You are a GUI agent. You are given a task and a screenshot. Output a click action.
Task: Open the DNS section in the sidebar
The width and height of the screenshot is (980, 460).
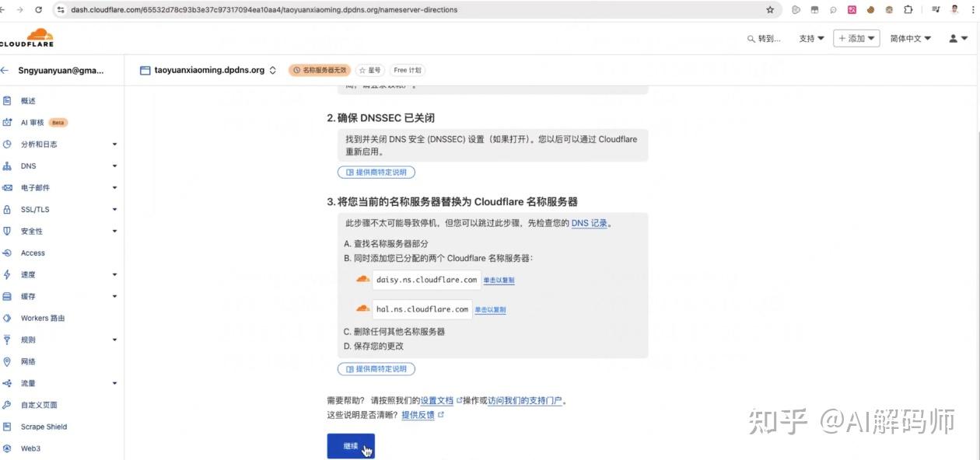[x=28, y=166]
